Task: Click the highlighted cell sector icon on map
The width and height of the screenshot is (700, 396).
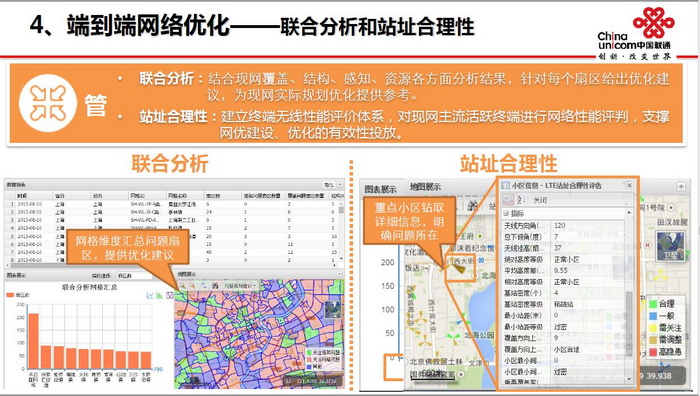Action: click(459, 268)
